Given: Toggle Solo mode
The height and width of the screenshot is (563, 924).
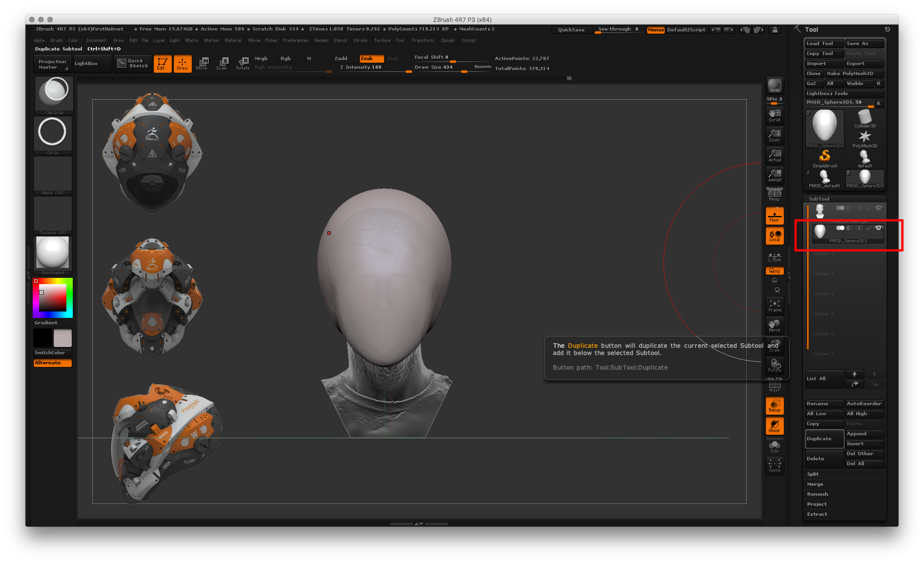Looking at the screenshot, I should pyautogui.click(x=774, y=447).
